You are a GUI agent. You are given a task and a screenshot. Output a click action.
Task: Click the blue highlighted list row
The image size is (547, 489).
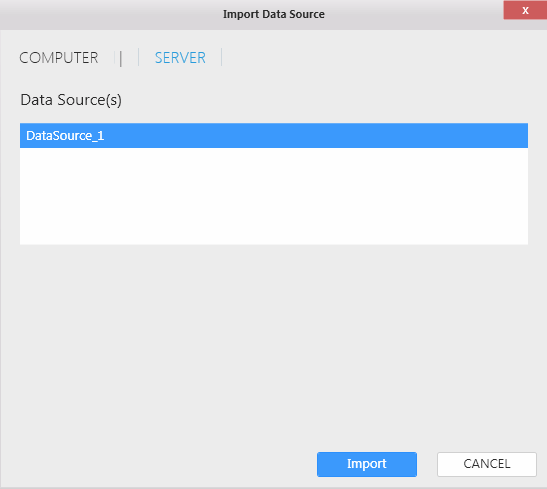click(274, 135)
